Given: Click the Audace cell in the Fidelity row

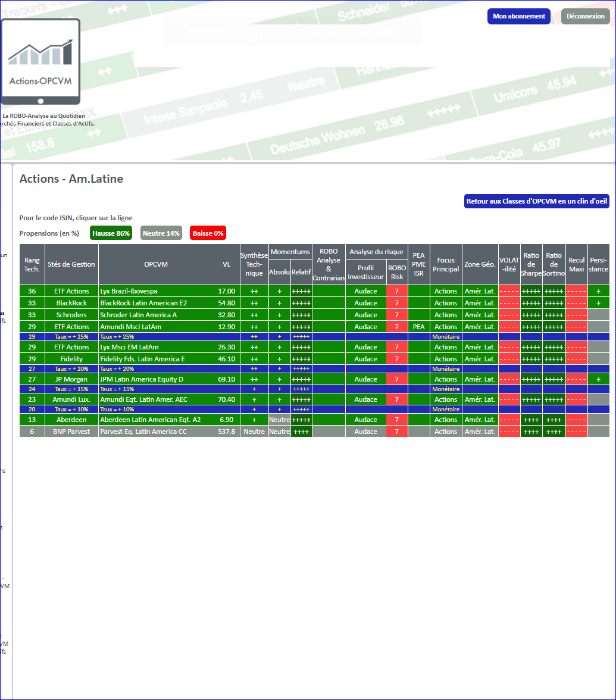Looking at the screenshot, I should tap(365, 359).
